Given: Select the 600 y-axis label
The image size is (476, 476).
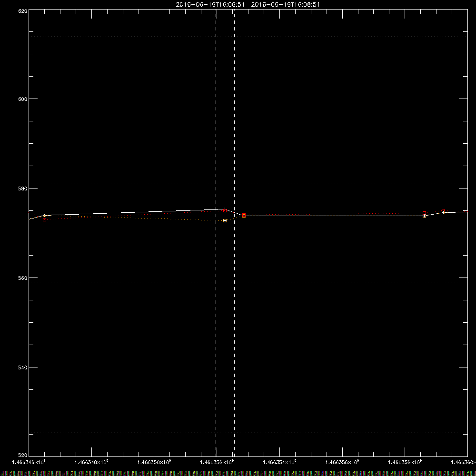Looking at the screenshot, I should pos(23,99).
